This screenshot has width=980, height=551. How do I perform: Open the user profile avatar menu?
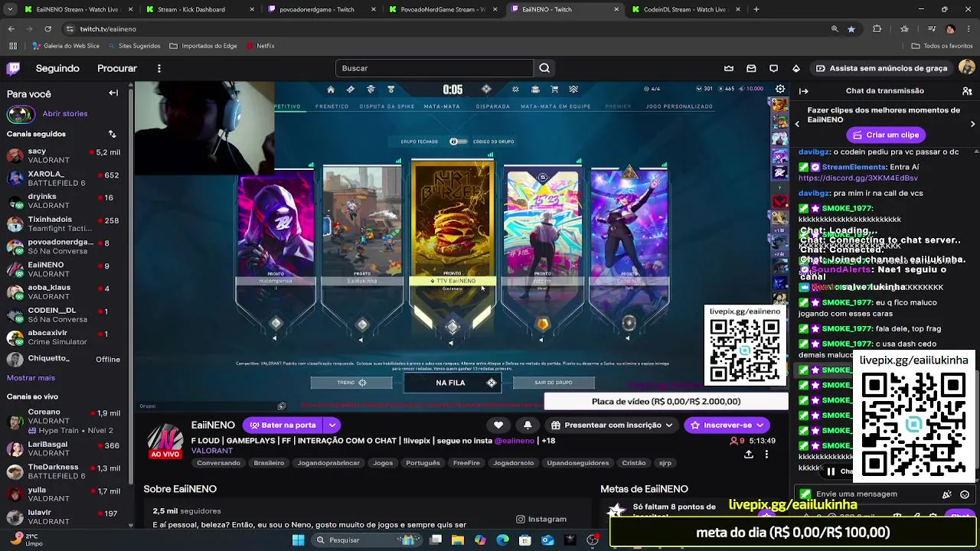pyautogui.click(x=967, y=68)
